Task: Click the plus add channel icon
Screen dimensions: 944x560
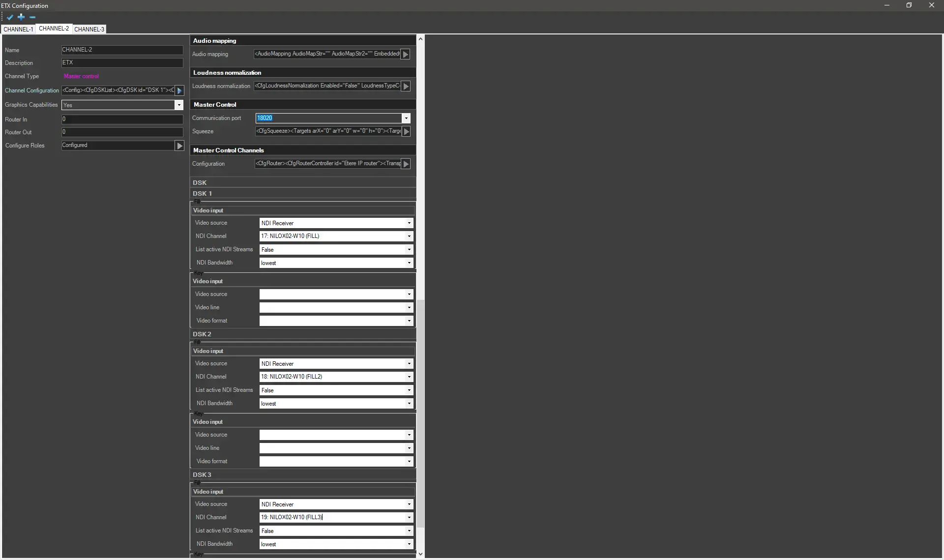Action: click(x=21, y=17)
